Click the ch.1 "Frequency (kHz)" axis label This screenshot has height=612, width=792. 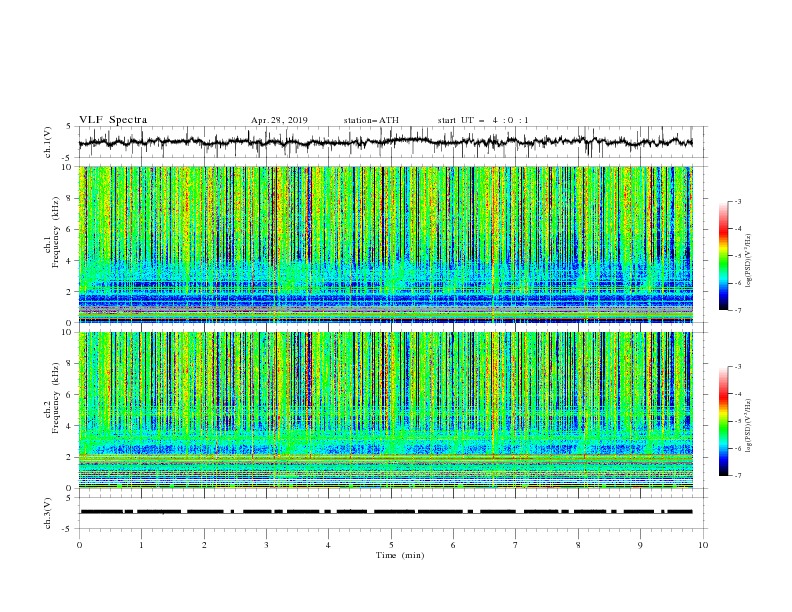(x=55, y=232)
